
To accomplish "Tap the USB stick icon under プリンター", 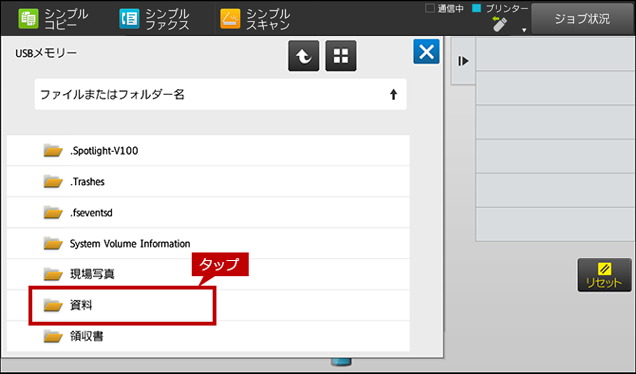I will tap(499, 24).
